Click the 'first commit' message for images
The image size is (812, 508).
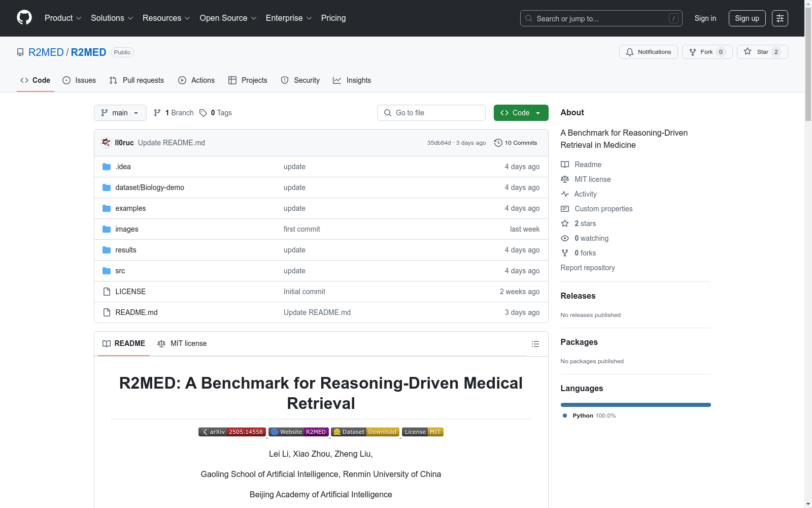302,229
